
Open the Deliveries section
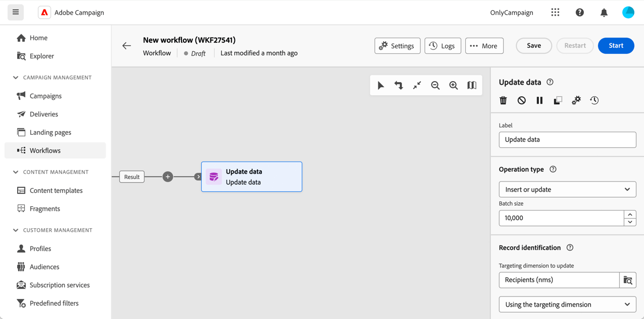click(44, 114)
